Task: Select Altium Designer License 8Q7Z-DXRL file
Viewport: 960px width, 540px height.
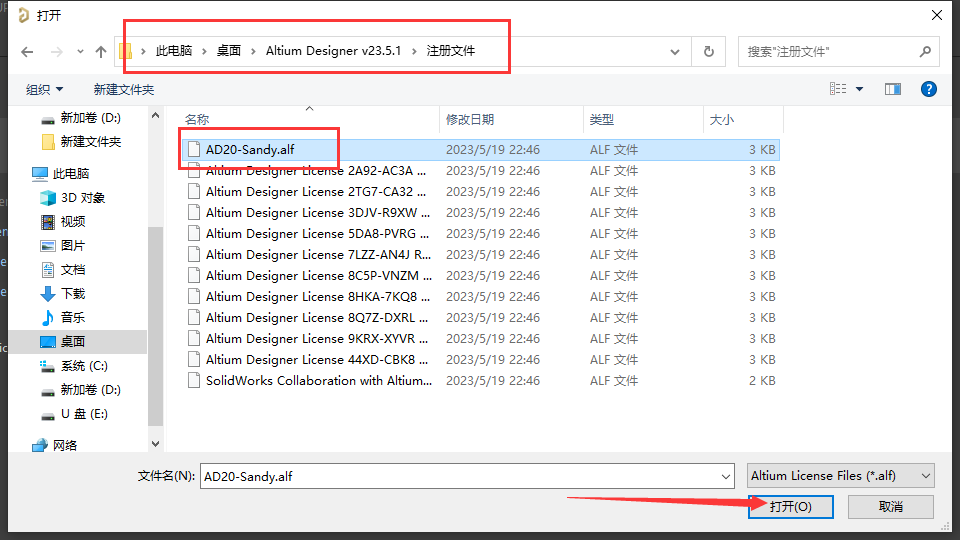Action: [481, 318]
